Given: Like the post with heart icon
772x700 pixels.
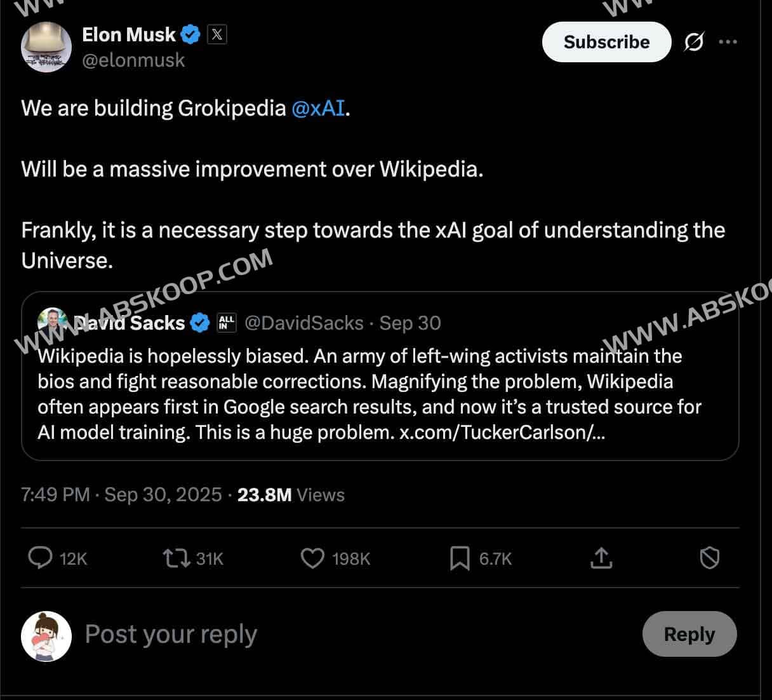Looking at the screenshot, I should tap(312, 558).
